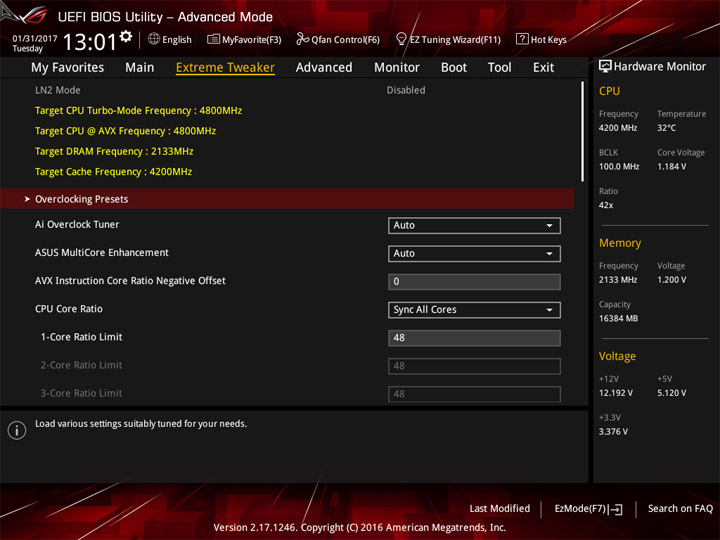
Task: Click the Core Voltage 1.184 V value
Action: [671, 167]
